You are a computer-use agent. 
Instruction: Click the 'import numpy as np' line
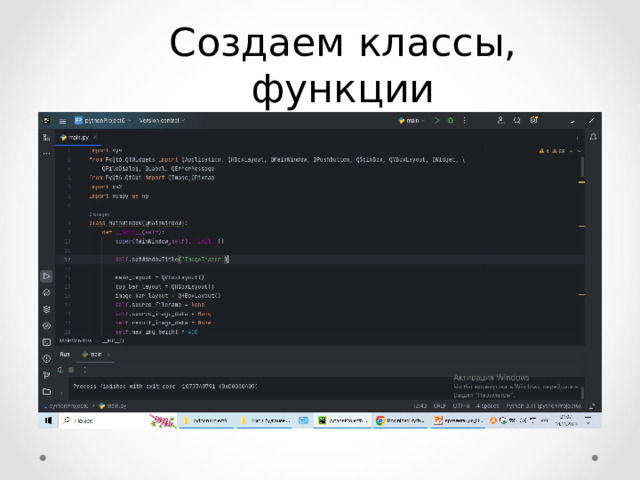(x=119, y=196)
